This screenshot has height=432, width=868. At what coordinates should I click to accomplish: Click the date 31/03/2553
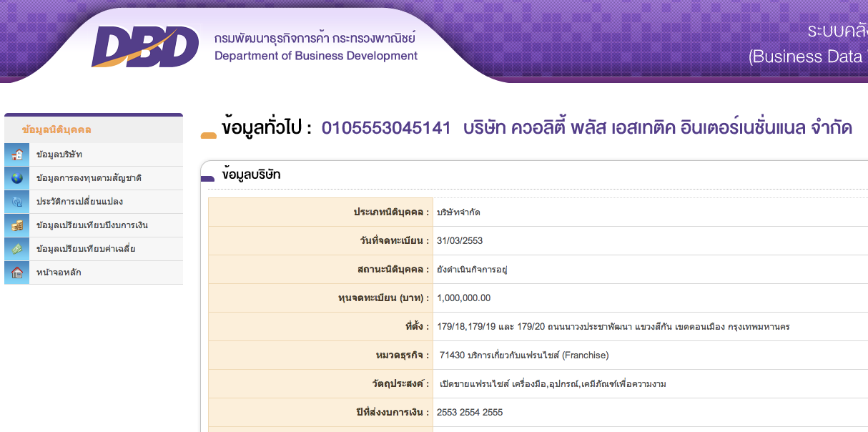tap(460, 241)
